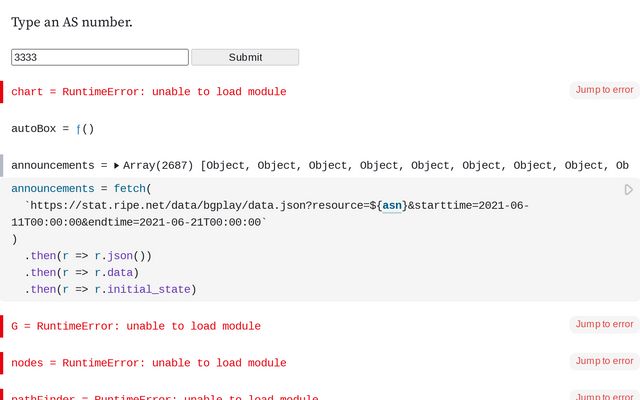Click red margin bar of chart cell
Image resolution: width=640 pixels, height=400 pixels.
coord(2,91)
